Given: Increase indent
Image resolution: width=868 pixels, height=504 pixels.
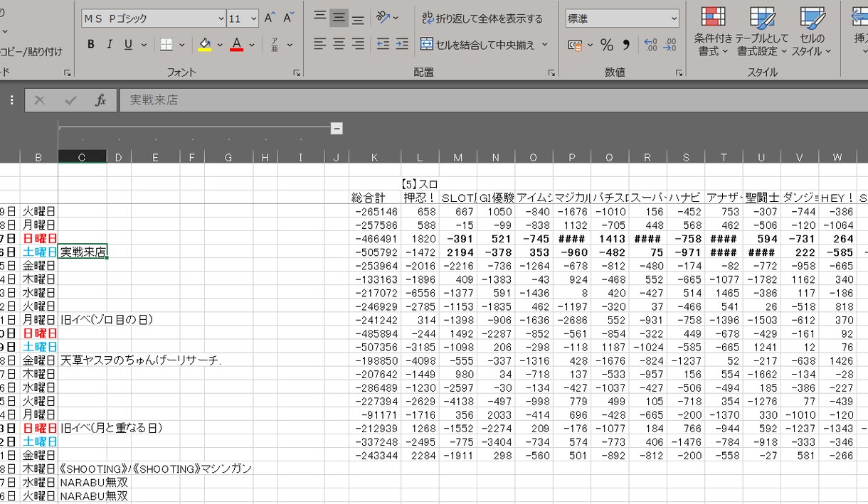Looking at the screenshot, I should (x=402, y=44).
